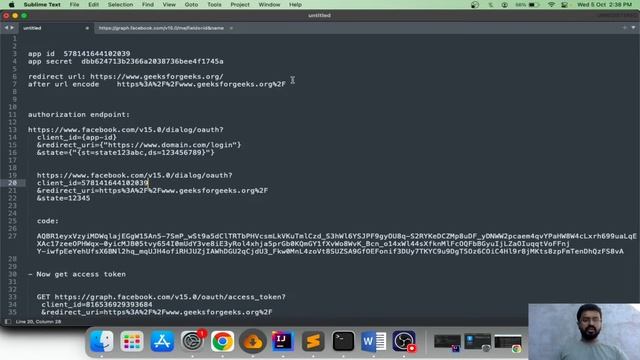
Task: Open Finder from the dock
Action: tap(102, 341)
